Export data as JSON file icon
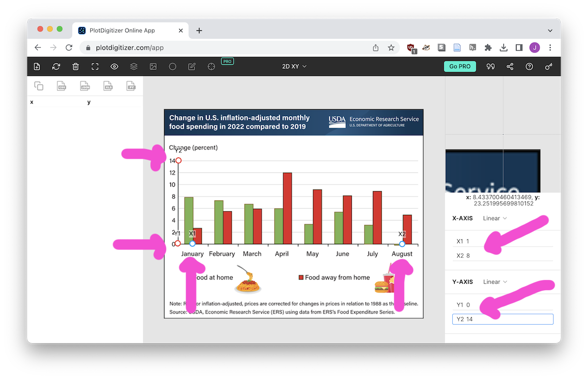Image resolution: width=588 pixels, height=379 pixels. [85, 86]
